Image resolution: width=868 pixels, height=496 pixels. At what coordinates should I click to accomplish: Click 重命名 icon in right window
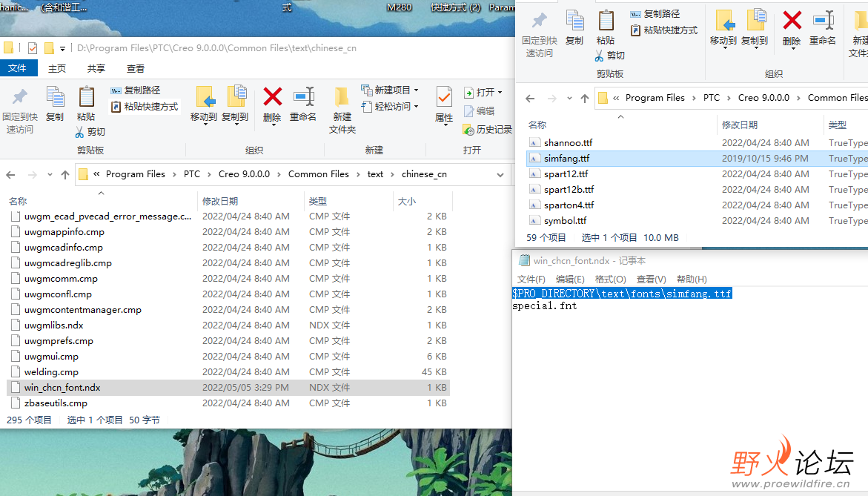pos(824,21)
